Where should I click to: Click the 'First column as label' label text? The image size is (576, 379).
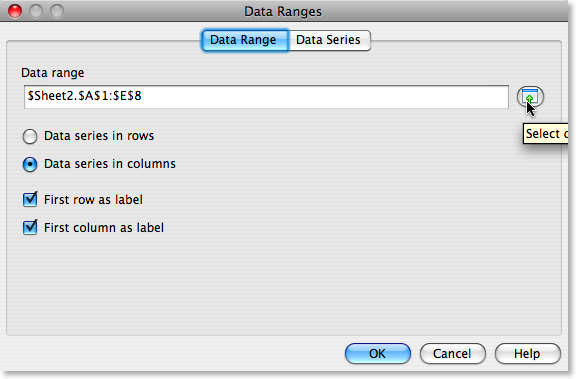pyautogui.click(x=104, y=228)
